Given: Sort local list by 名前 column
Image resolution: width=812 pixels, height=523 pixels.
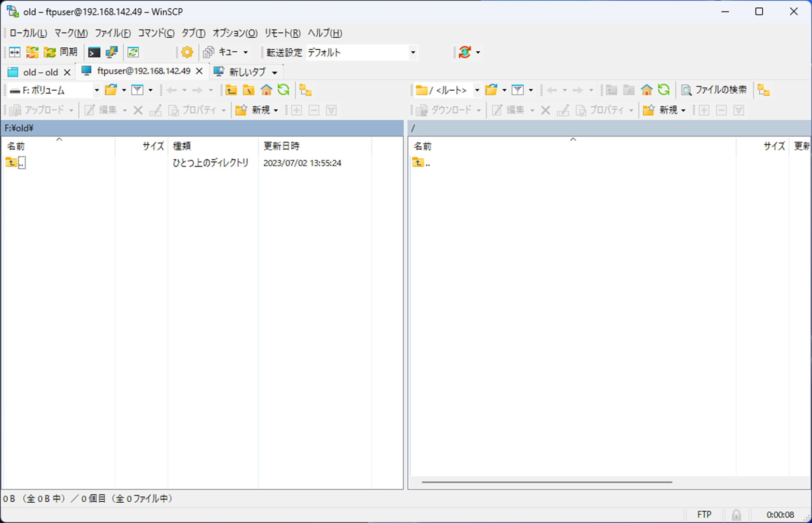Looking at the screenshot, I should click(x=58, y=146).
